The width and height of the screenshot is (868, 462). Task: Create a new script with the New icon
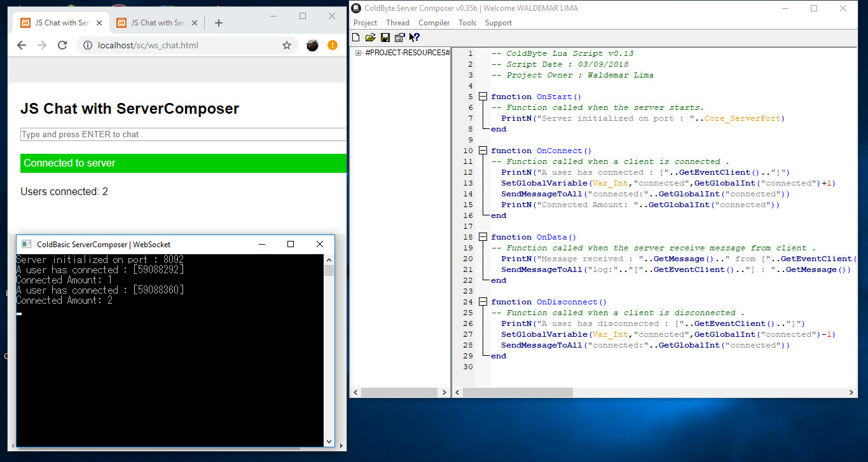point(355,37)
